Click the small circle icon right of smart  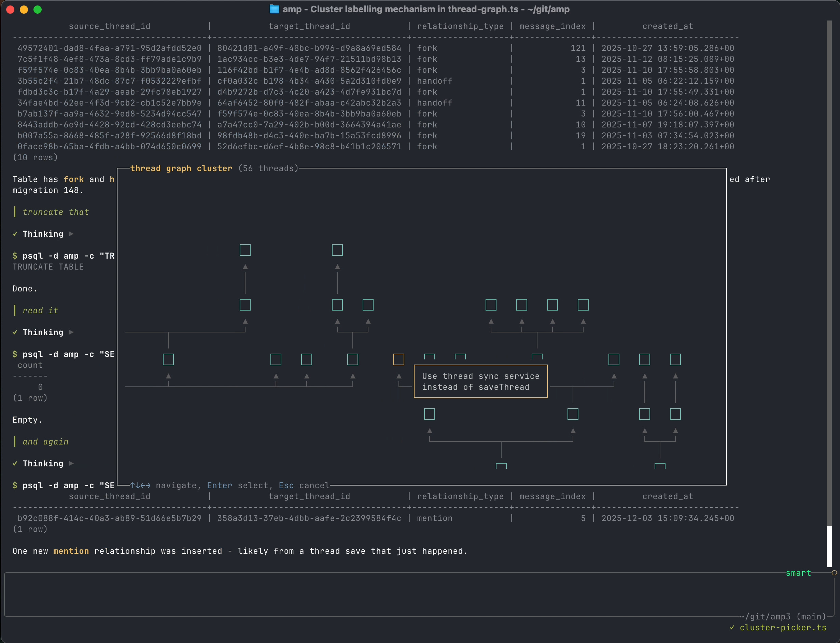[834, 573]
